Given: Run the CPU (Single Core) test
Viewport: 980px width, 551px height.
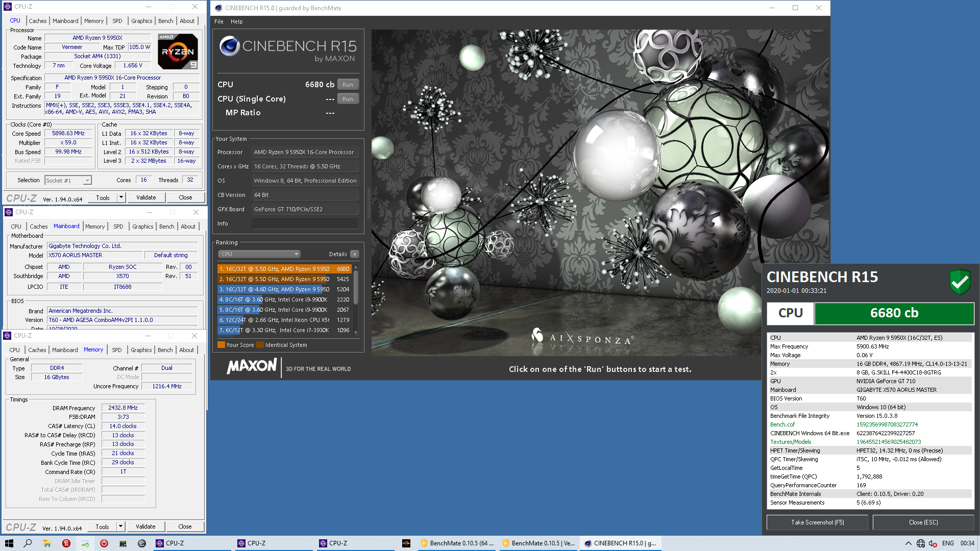Looking at the screenshot, I should tap(348, 99).
